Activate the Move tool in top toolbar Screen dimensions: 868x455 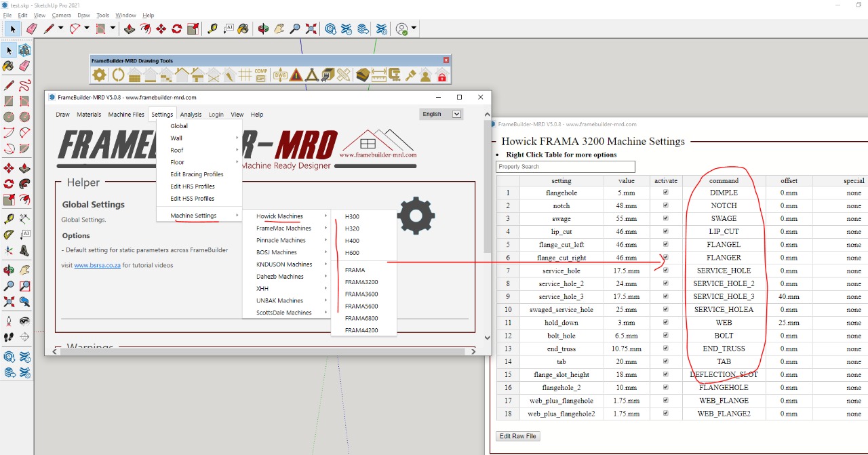161,28
